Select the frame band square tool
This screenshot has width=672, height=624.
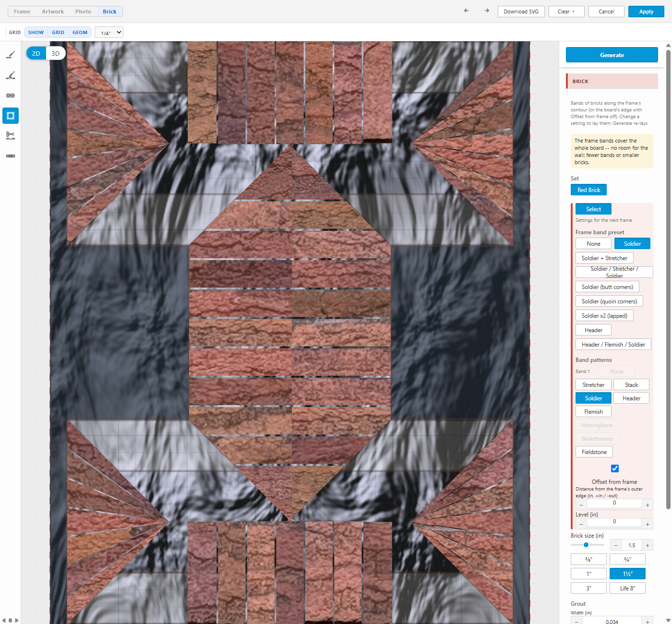pyautogui.click(x=11, y=116)
